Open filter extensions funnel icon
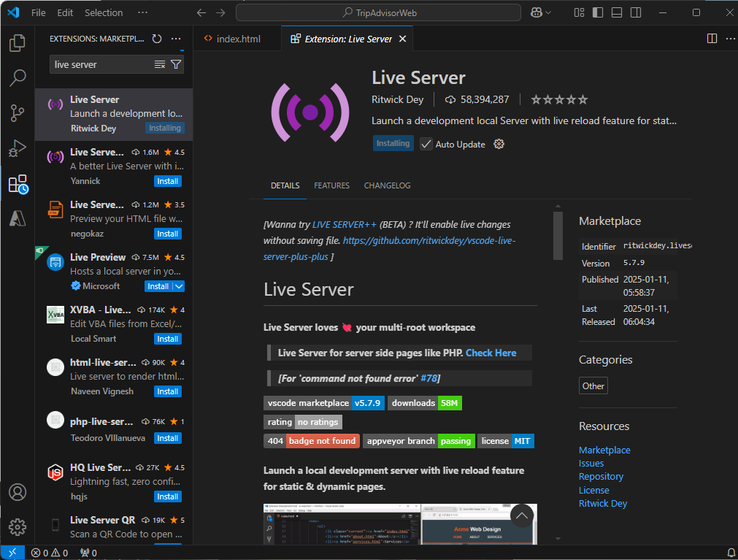This screenshot has width=738, height=560. (176, 64)
